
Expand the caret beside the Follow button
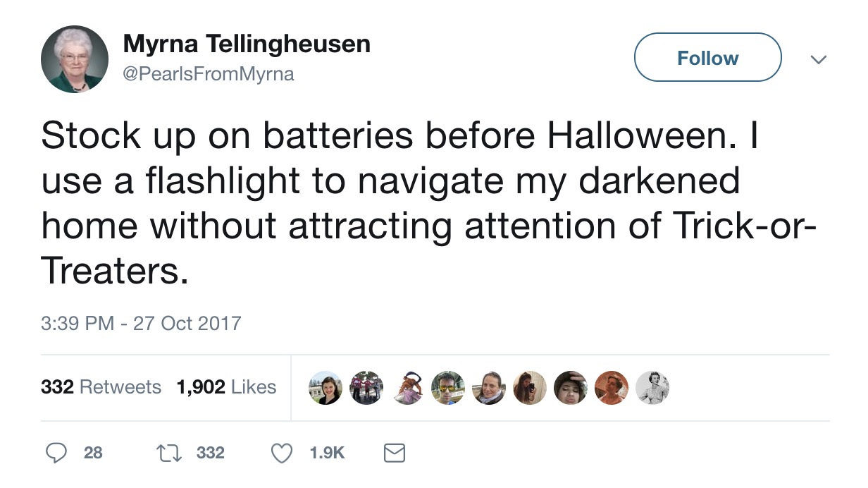819,59
